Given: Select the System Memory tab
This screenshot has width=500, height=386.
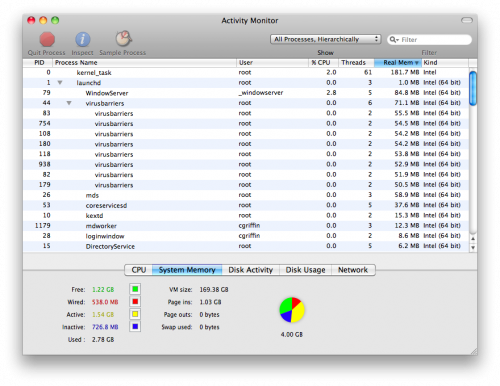Looking at the screenshot, I should pyautogui.click(x=187, y=270).
